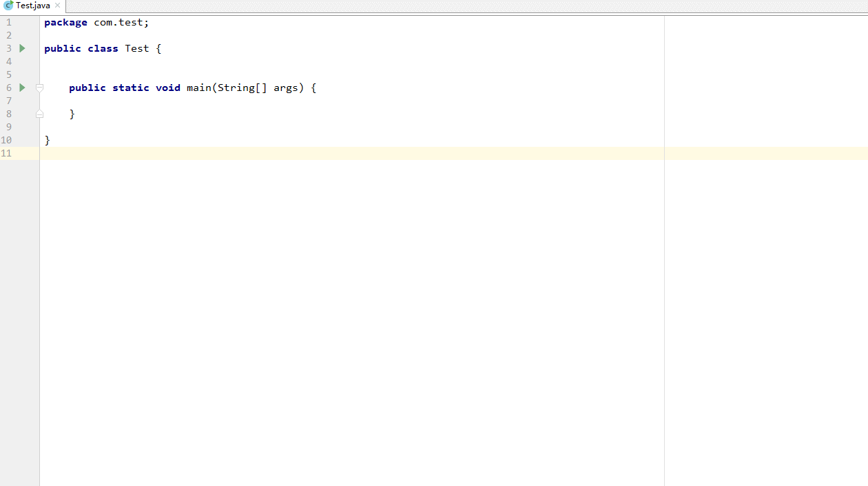The width and height of the screenshot is (868, 486).
Task: Click the Java class icon on Test.java tab
Action: pyautogui.click(x=8, y=6)
